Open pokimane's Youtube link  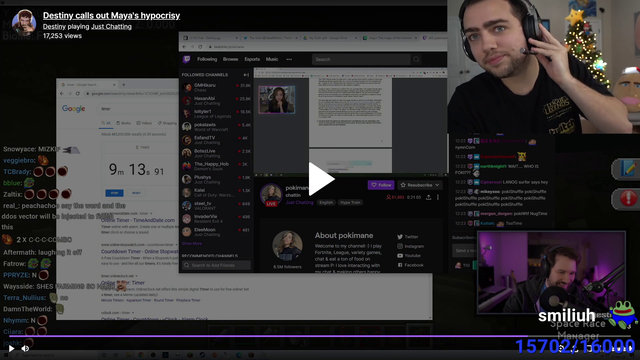tap(409, 256)
